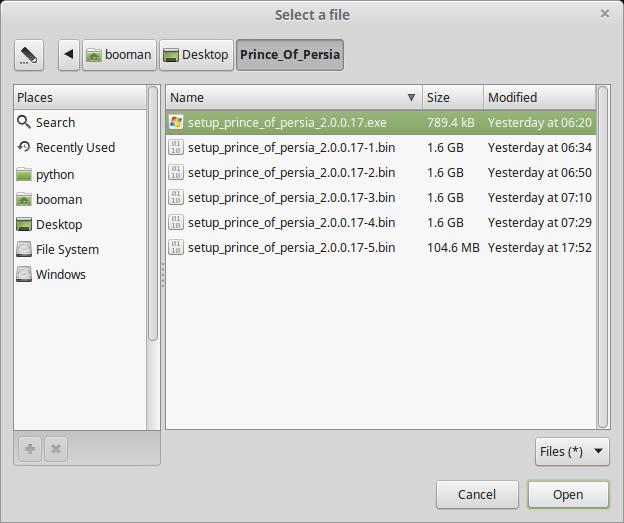Sort by Name column header

click(x=294, y=98)
